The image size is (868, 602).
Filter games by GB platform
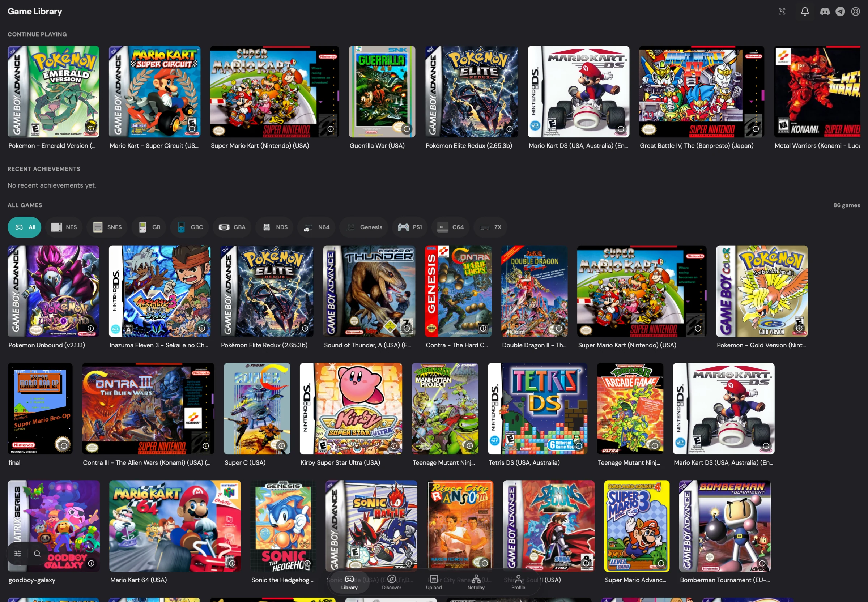pyautogui.click(x=149, y=227)
